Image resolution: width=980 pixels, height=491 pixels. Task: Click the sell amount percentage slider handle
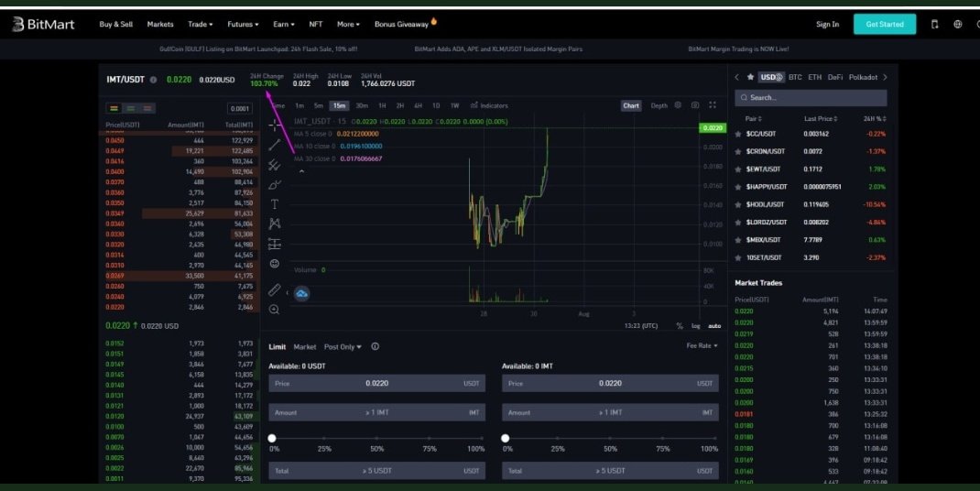coord(505,439)
